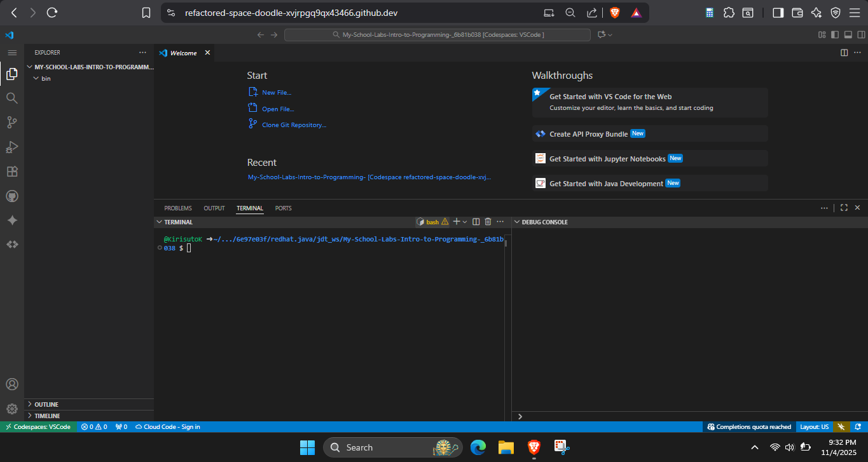Expand the Outline section
The width and height of the screenshot is (868, 462).
pyautogui.click(x=46, y=404)
